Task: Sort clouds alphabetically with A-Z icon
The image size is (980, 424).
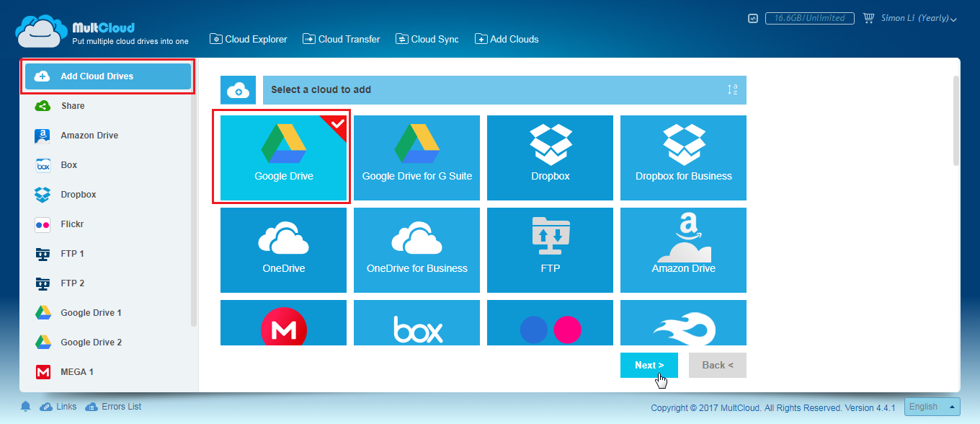Action: point(732,90)
